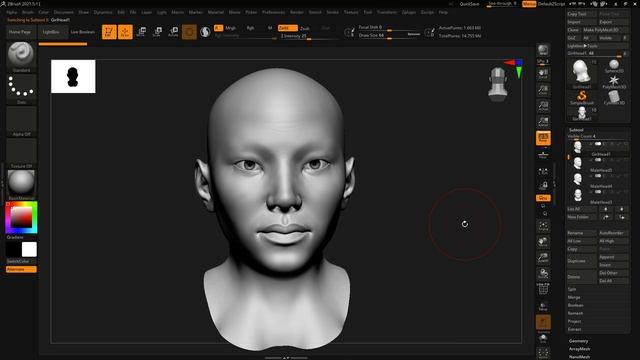The height and width of the screenshot is (360, 640).
Task: Click the Scroll canvas icon
Action: (x=543, y=74)
